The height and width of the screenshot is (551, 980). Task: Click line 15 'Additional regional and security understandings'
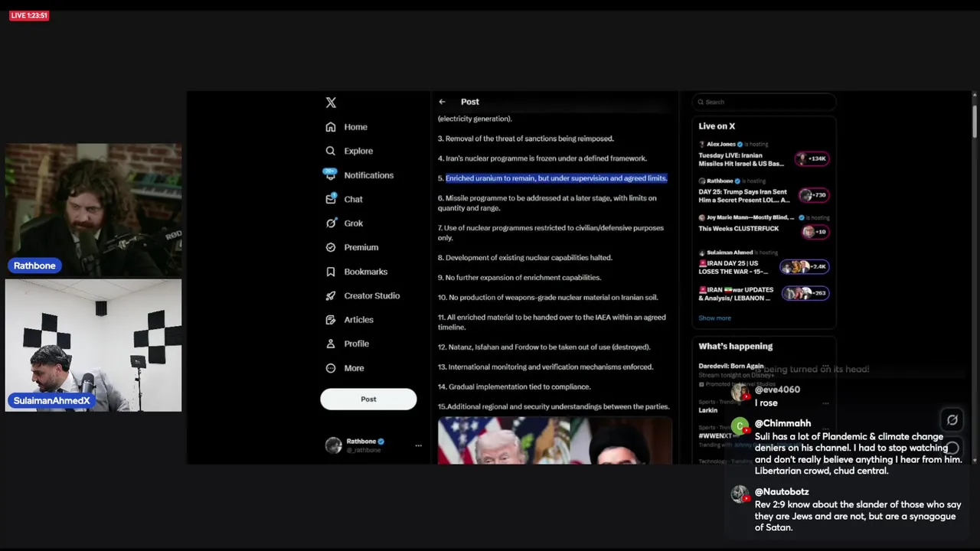pyautogui.click(x=554, y=407)
